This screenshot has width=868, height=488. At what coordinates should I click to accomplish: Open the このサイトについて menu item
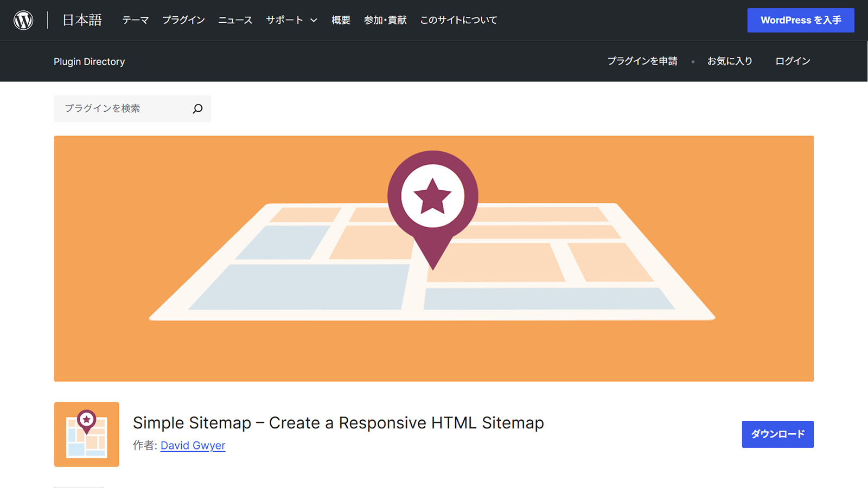point(458,20)
